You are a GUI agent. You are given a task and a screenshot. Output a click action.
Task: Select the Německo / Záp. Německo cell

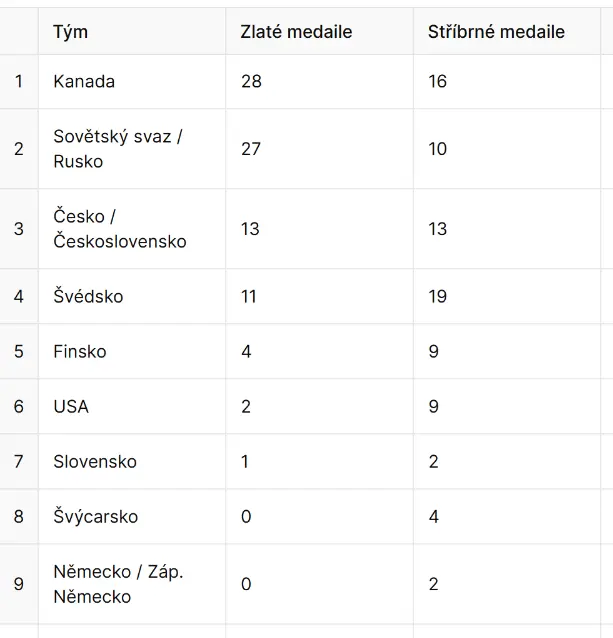(132, 584)
